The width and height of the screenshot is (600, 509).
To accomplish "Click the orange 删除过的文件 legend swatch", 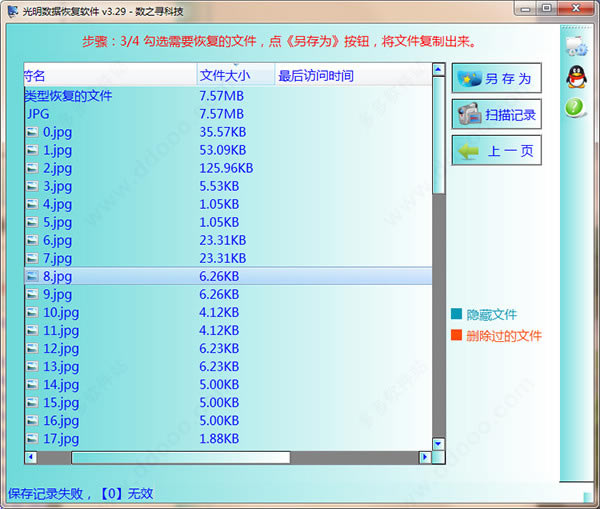I will pos(457,335).
